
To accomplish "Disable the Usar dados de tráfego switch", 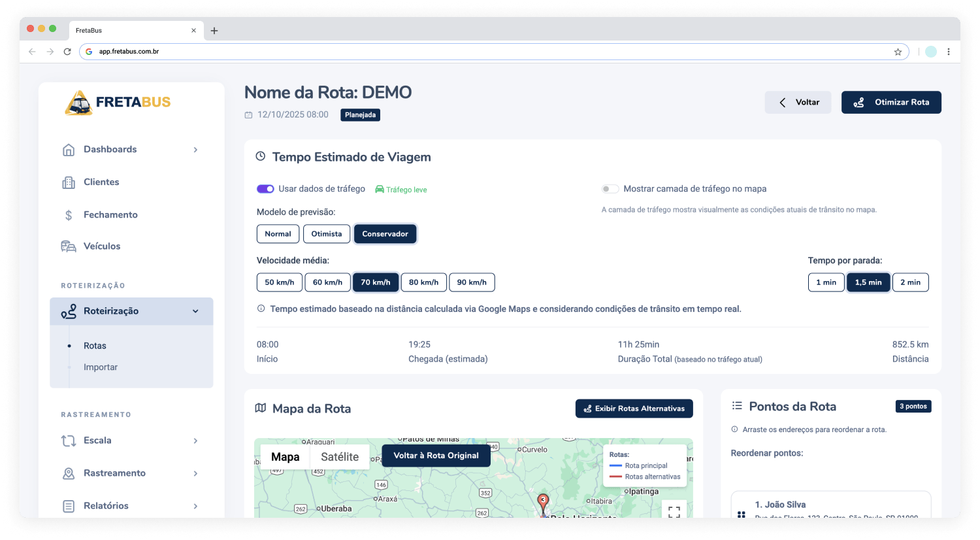I will pyautogui.click(x=265, y=189).
